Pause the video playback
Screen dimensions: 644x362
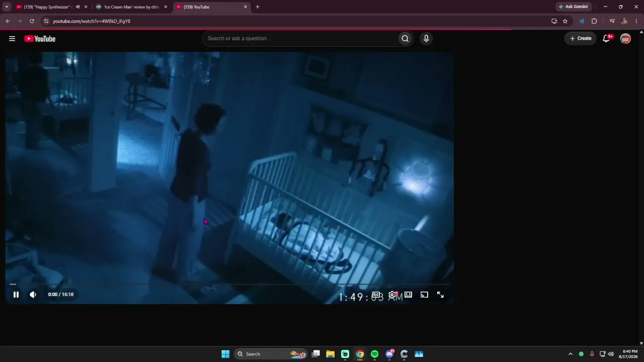[x=16, y=295]
